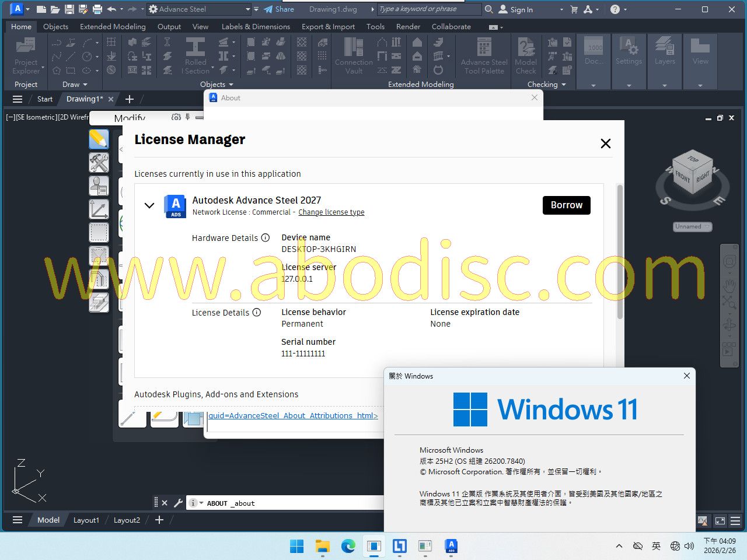Open the Project Explorer tool
The image size is (747, 560).
(26, 56)
